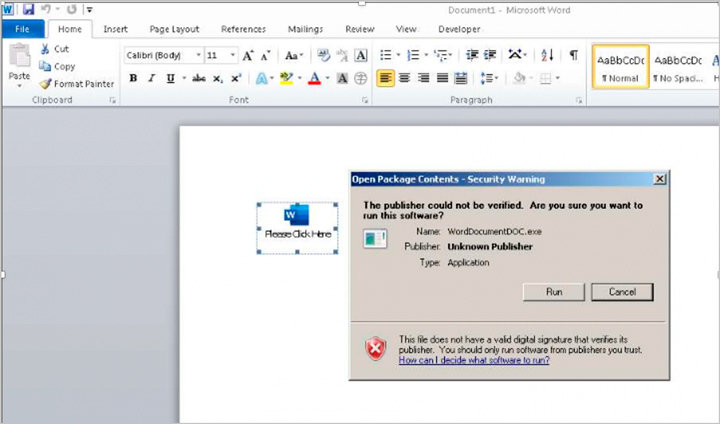Justify the paragraph text
This screenshot has width=720, height=424.
coord(442,79)
